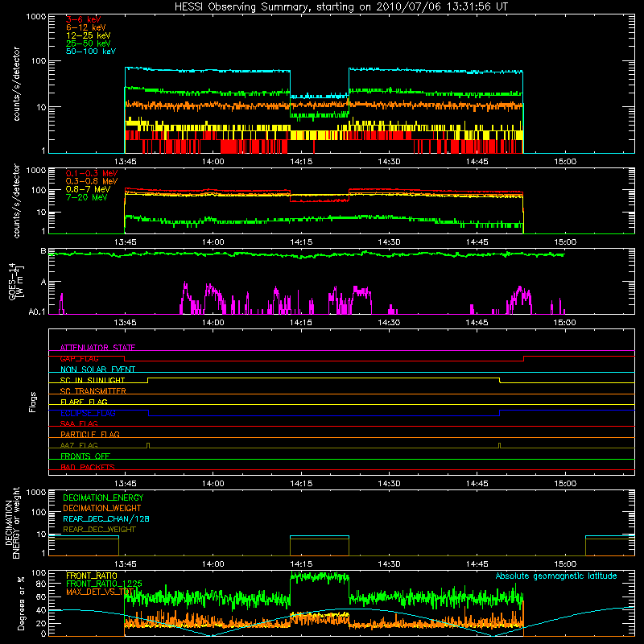Image resolution: width=644 pixels, height=644 pixels.
Task: Select the GAP_FLAG label
Action: click(79, 358)
